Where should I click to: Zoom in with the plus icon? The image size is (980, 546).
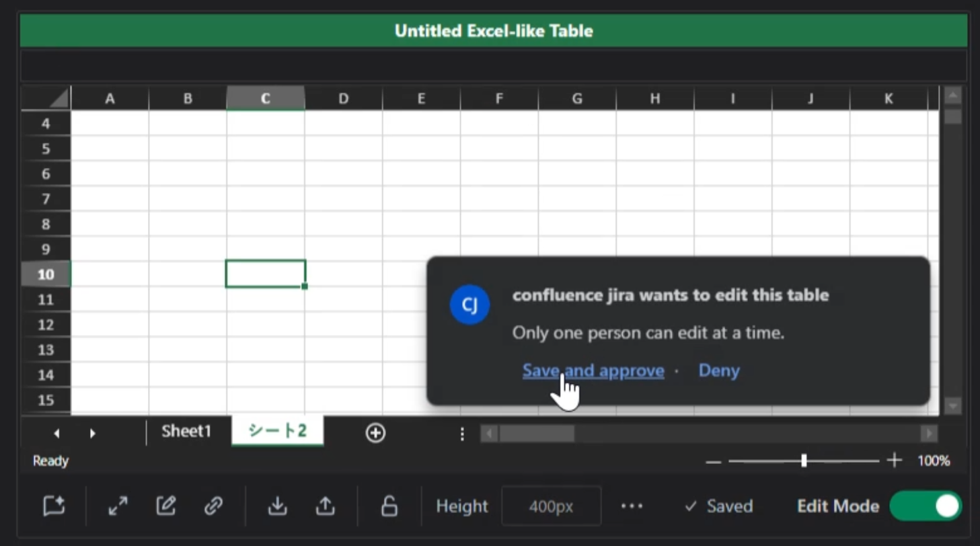click(x=894, y=461)
